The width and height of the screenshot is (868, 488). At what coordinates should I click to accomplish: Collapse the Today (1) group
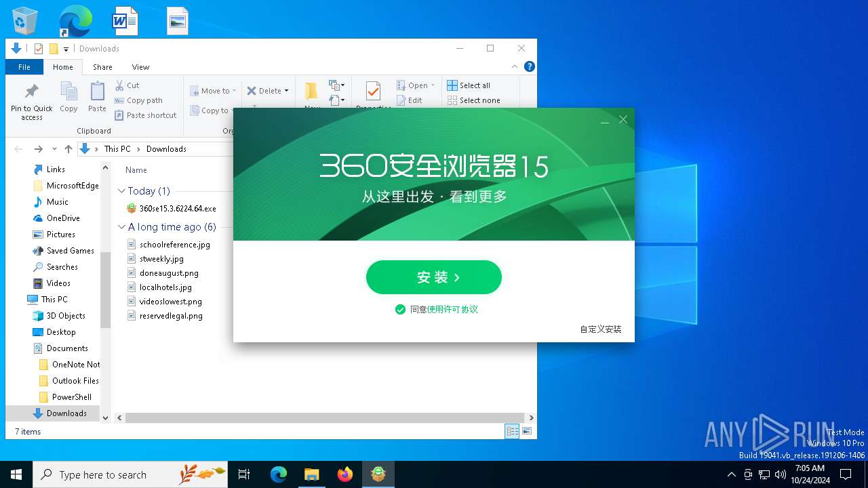pos(122,191)
